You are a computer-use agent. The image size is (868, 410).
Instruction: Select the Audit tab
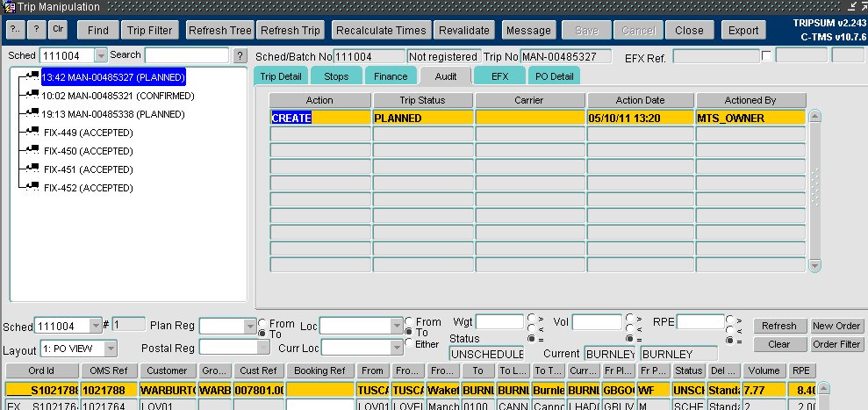point(446,76)
